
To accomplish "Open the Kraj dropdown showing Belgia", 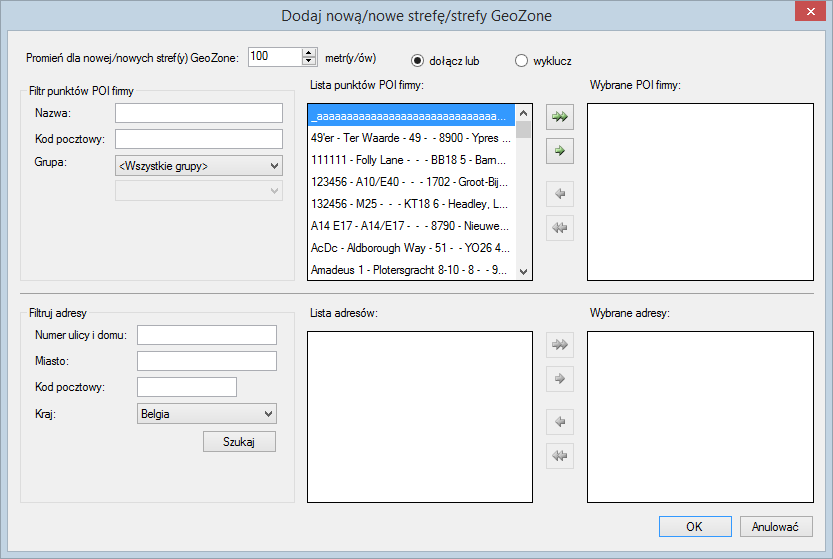I will (x=206, y=413).
